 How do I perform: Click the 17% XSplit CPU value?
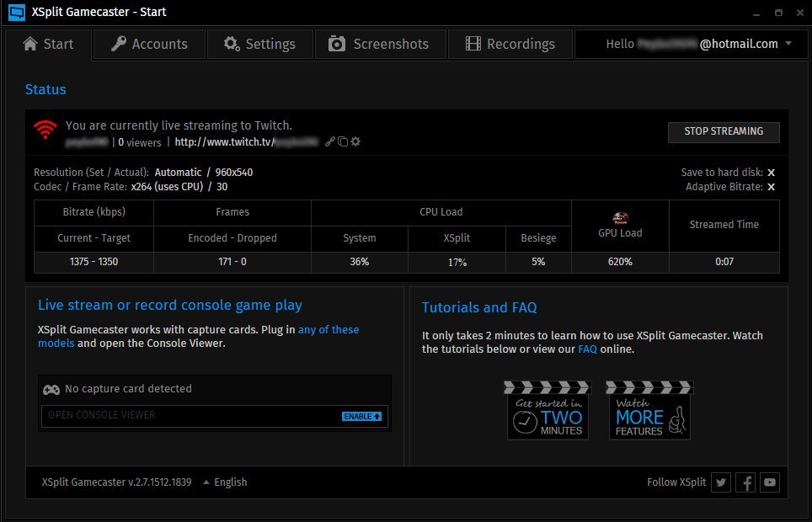pyautogui.click(x=457, y=263)
